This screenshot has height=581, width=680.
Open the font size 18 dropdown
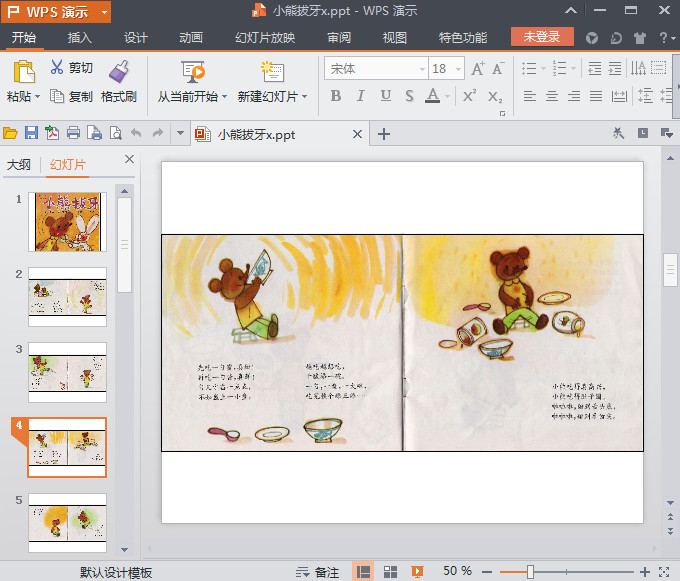click(x=458, y=69)
